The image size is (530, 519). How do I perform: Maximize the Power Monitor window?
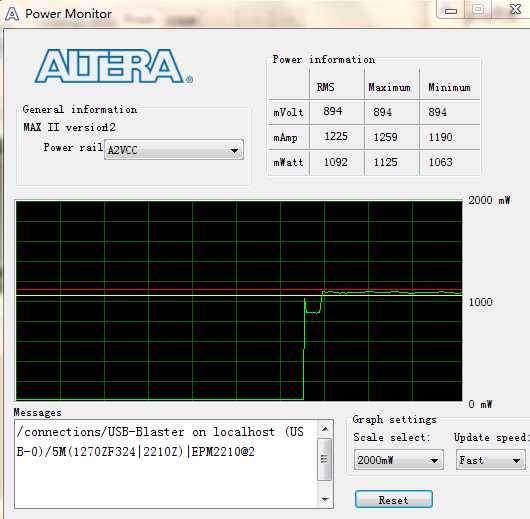(478, 9)
